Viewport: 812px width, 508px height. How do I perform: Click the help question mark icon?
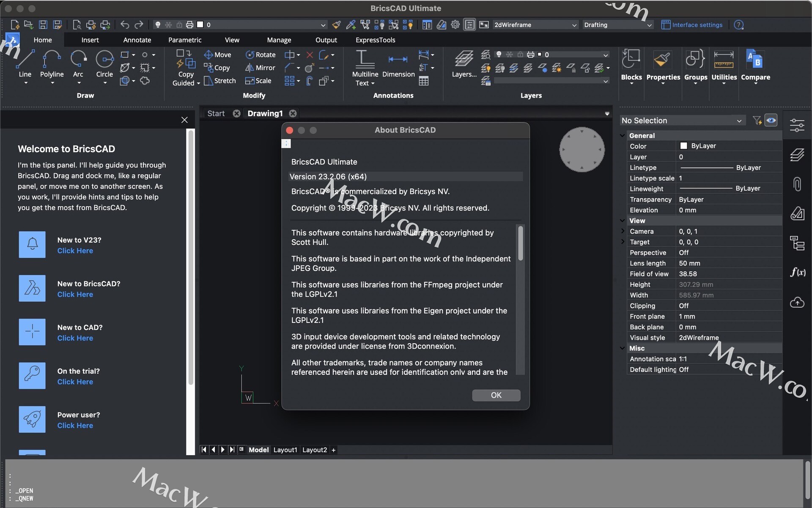tap(739, 25)
